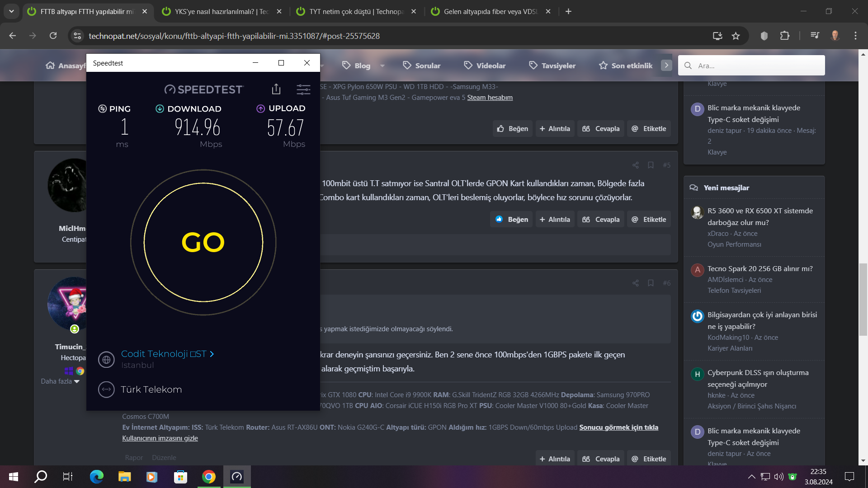Expand the Blog menu dropdown arrow
The image size is (868, 488).
tap(382, 66)
